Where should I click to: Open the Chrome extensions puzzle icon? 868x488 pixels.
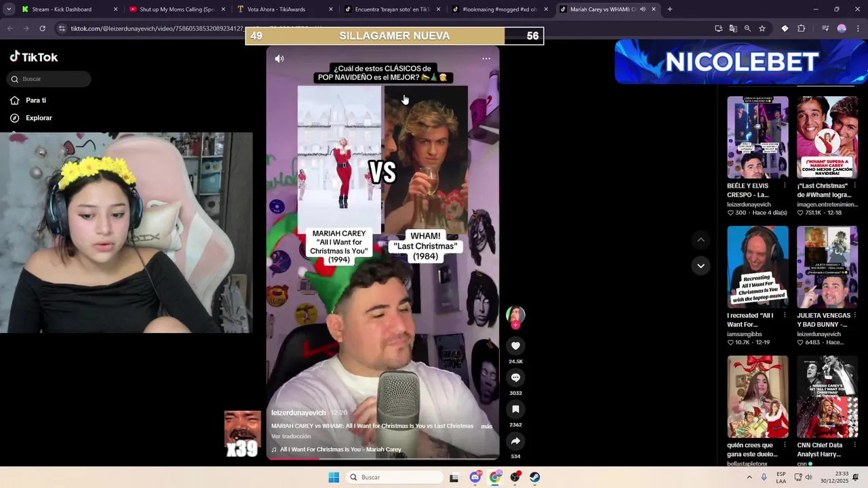802,28
